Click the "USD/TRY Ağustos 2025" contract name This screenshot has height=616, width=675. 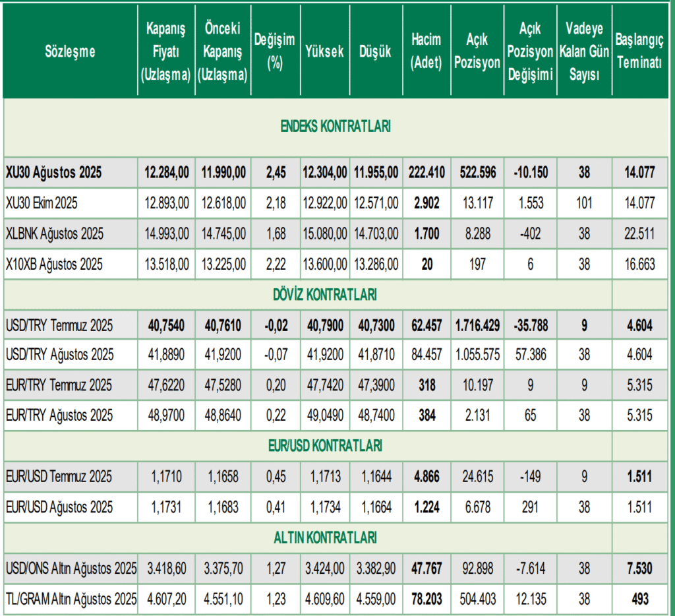coord(60,355)
